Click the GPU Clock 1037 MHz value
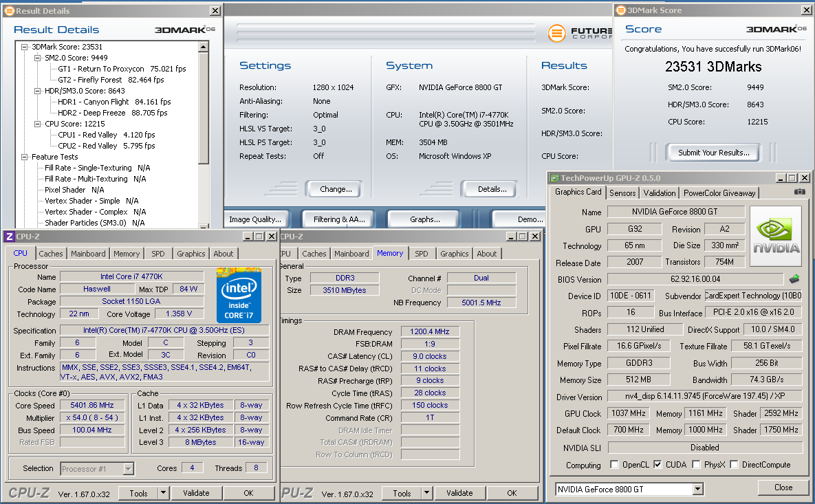 click(x=629, y=413)
